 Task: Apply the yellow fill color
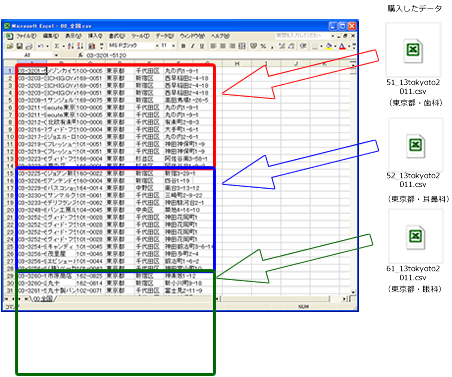[329, 46]
